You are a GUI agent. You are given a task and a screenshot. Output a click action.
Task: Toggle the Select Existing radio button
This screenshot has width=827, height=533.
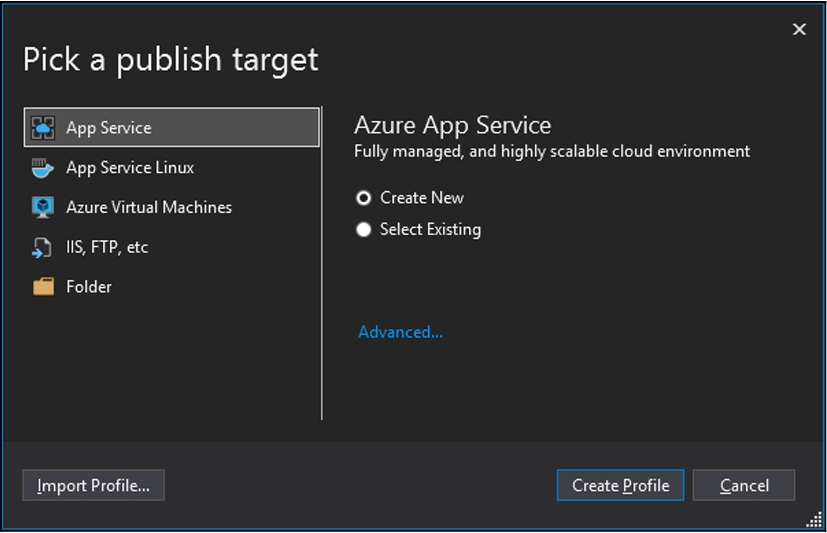(364, 230)
